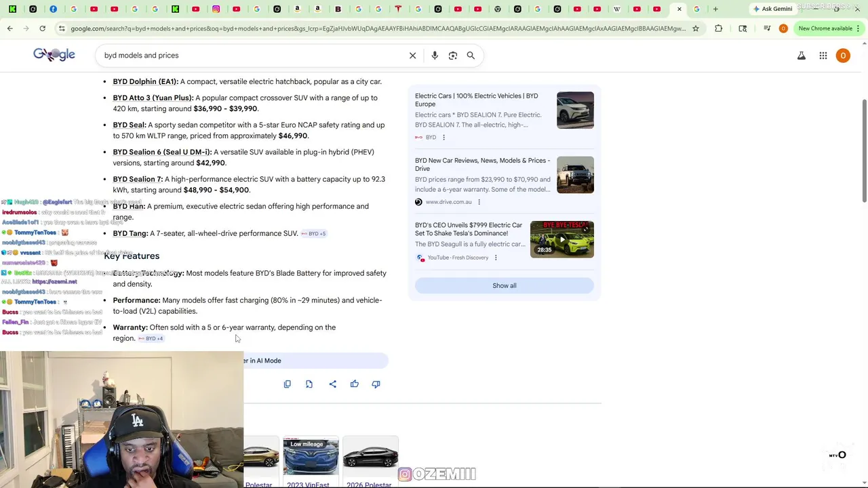This screenshot has width=868, height=488.
Task: Go to Google homepage via logo
Action: (x=54, y=55)
